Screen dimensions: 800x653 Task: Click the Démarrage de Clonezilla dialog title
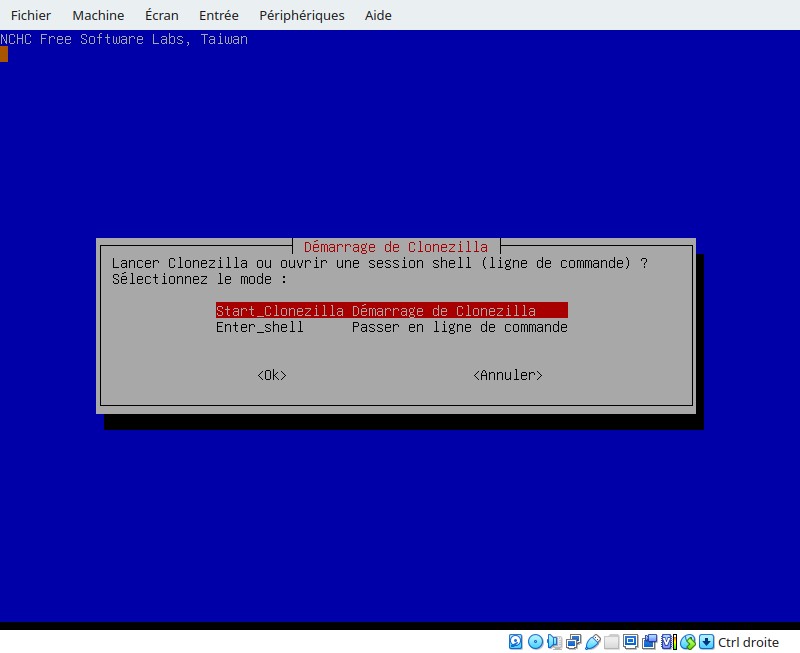(x=396, y=247)
